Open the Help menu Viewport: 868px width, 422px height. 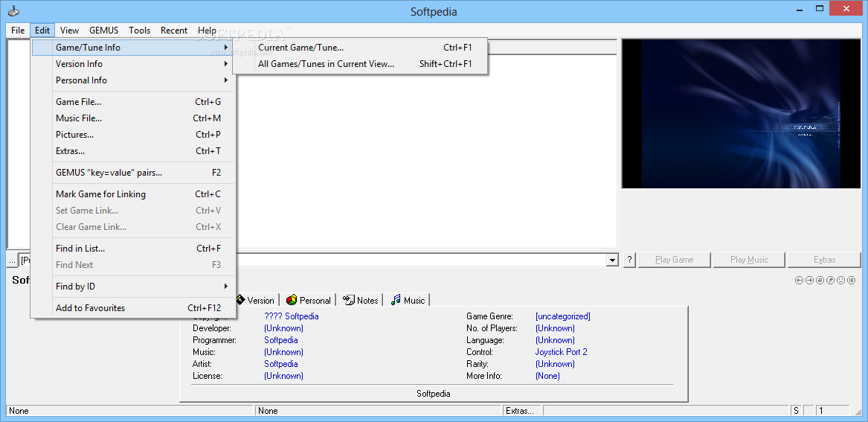[207, 31]
